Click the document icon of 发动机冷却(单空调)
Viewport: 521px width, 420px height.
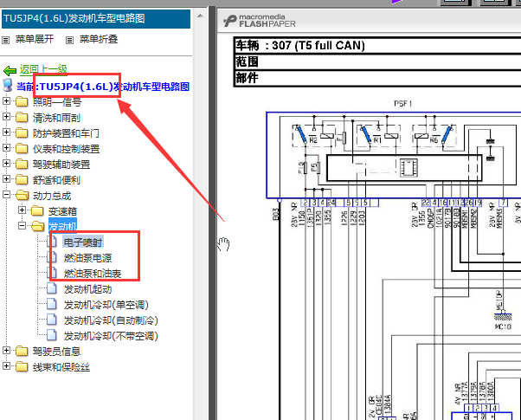point(52,304)
